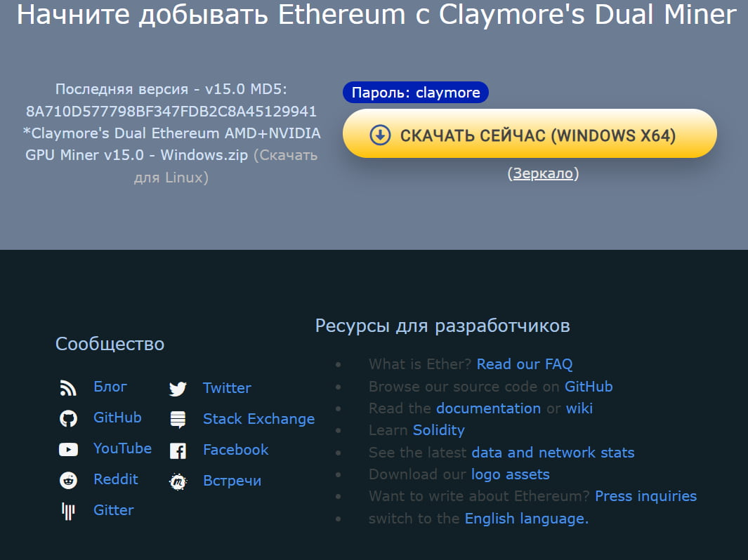This screenshot has height=560, width=748.
Task: Click the GitHub octocat icon in community list
Action: (68, 418)
